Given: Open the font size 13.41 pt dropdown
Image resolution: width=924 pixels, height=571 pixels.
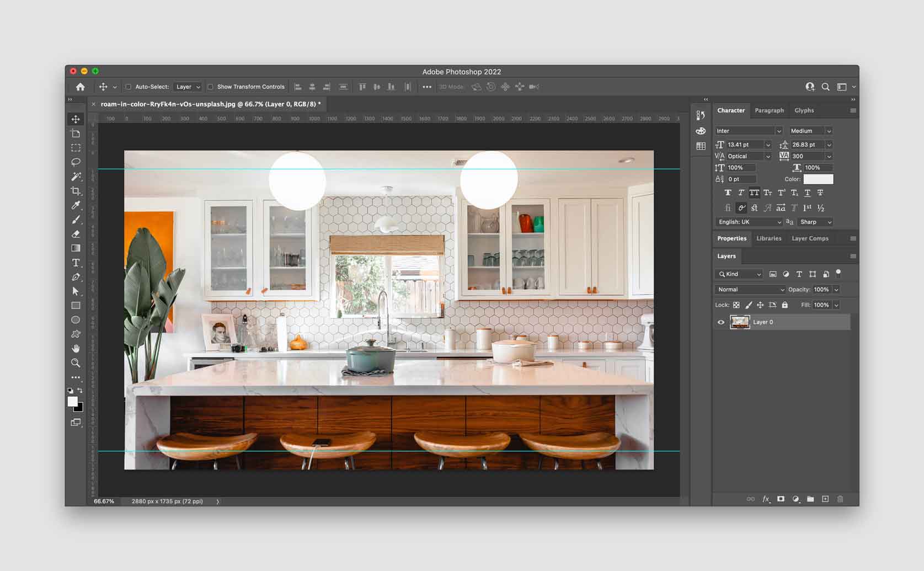Looking at the screenshot, I should click(x=768, y=145).
